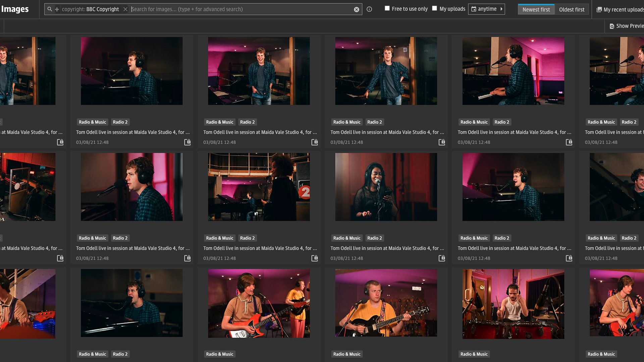644x362 pixels.
Task: Remove the BBC Copyright filter chip
Action: [125, 9]
